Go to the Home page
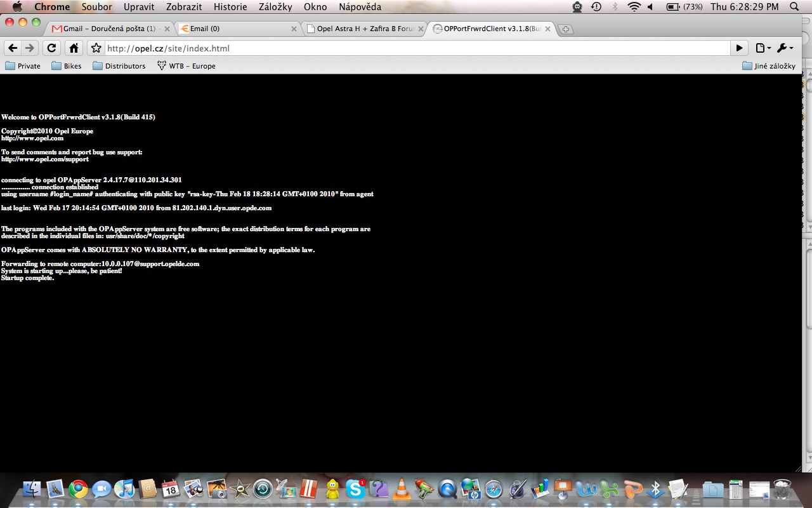The image size is (812, 508). [x=74, y=48]
